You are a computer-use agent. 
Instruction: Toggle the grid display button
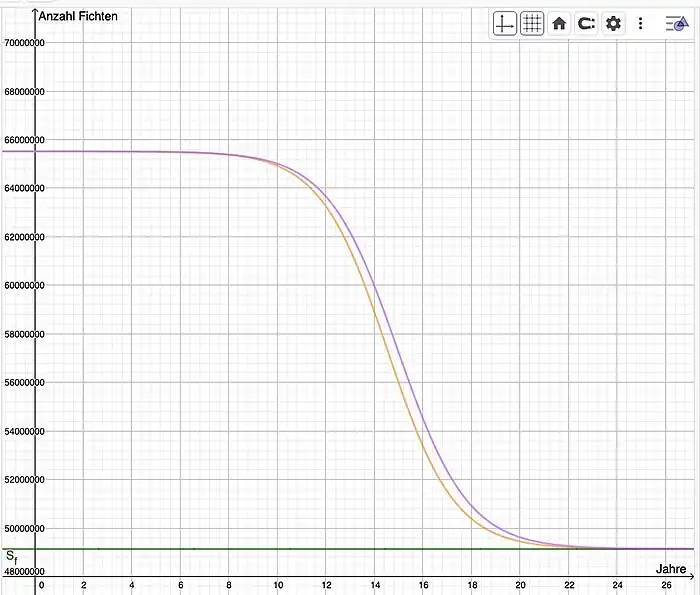point(532,24)
